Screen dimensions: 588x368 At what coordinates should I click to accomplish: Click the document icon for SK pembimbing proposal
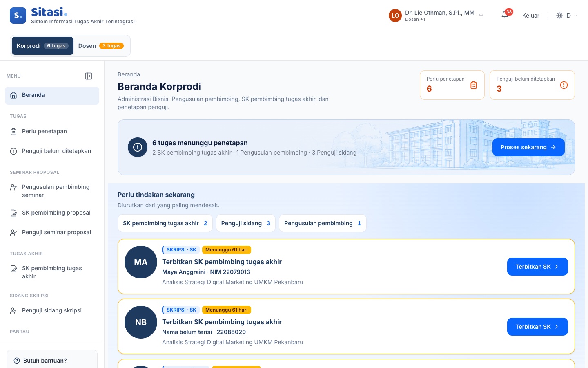(13, 213)
